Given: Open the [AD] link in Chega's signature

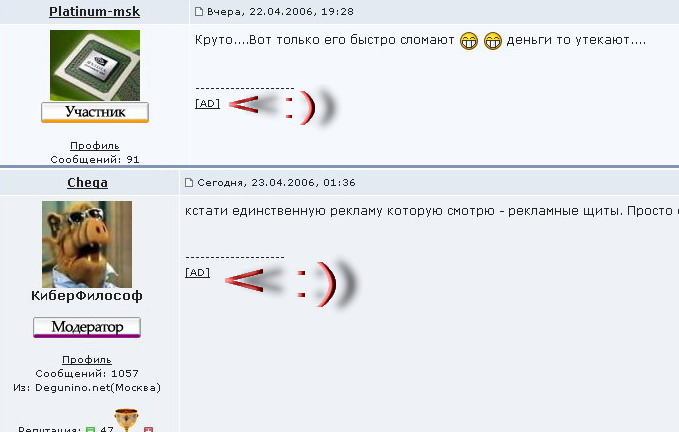Looking at the screenshot, I should (x=197, y=272).
